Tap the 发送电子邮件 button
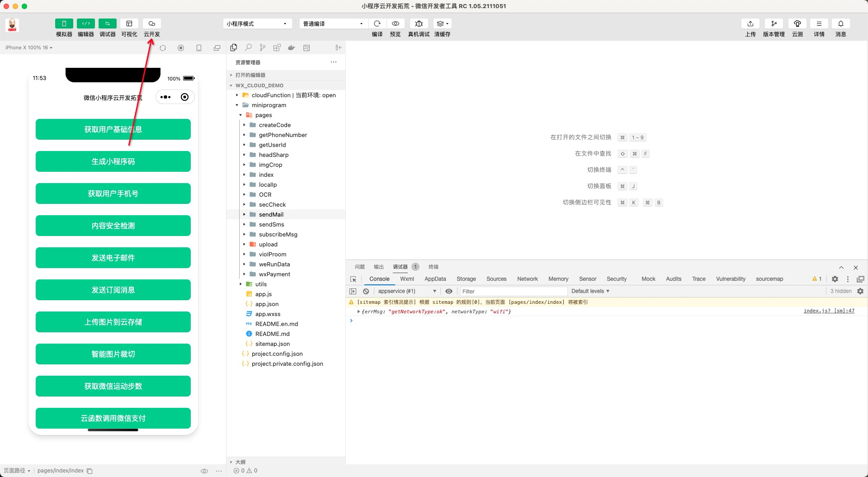The height and width of the screenshot is (477, 868). pyautogui.click(x=113, y=258)
